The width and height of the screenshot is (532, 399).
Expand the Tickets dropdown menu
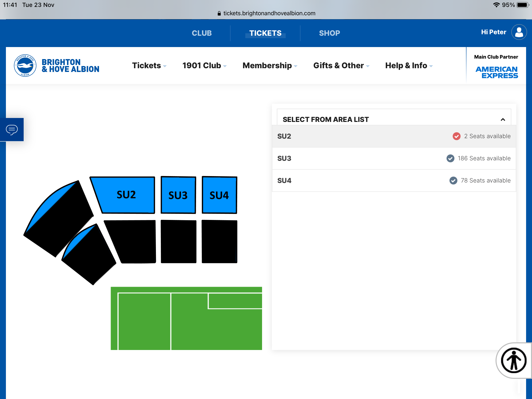[149, 66]
